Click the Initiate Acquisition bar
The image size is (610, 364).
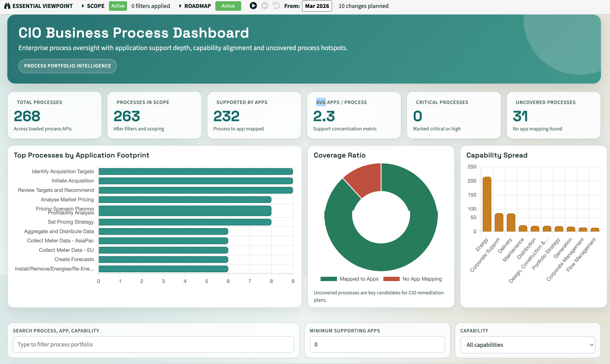click(x=196, y=181)
